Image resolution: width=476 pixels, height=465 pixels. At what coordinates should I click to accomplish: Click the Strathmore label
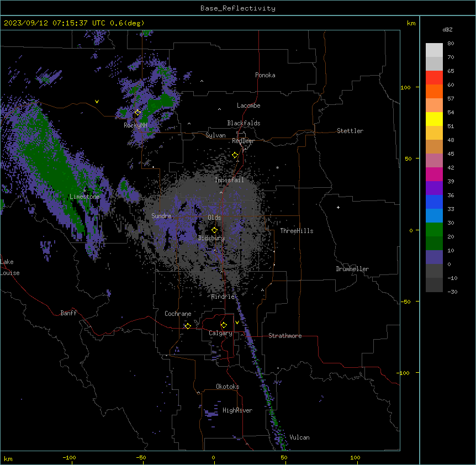tap(285, 336)
